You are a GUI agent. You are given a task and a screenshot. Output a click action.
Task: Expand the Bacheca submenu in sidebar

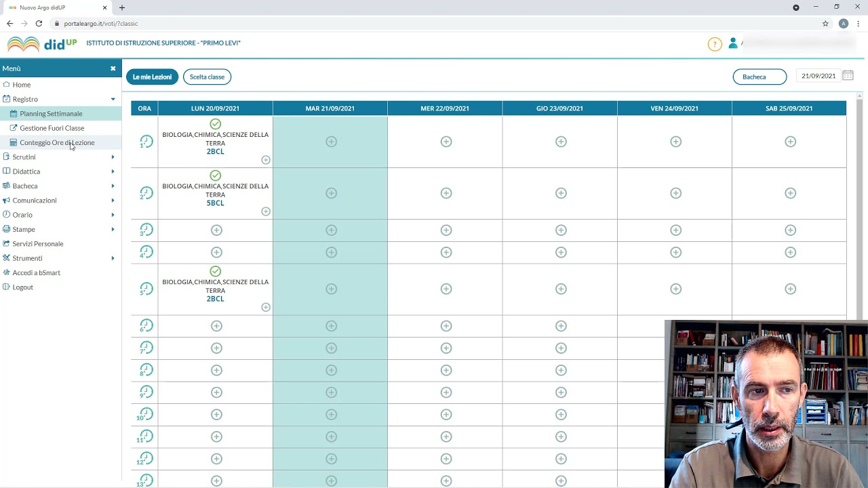(x=113, y=186)
